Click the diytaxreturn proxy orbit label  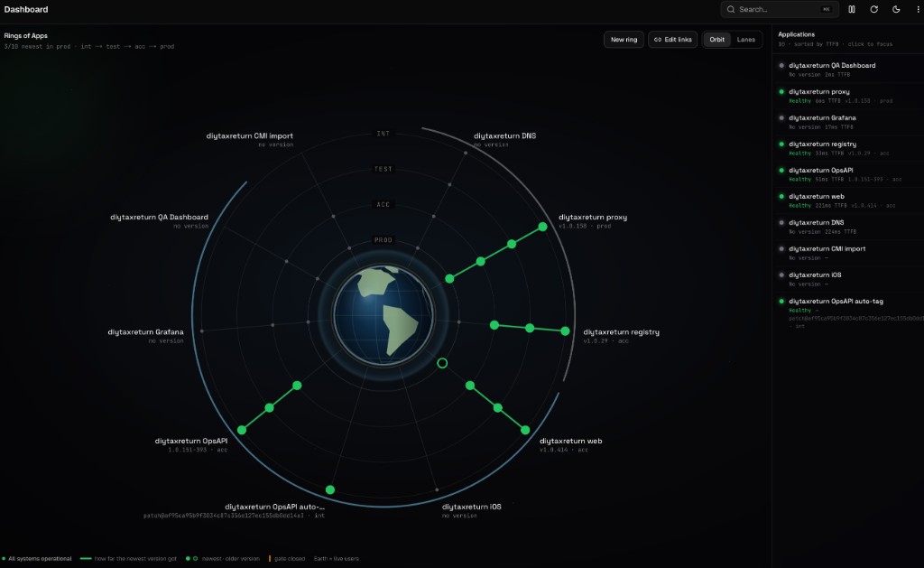pos(593,217)
